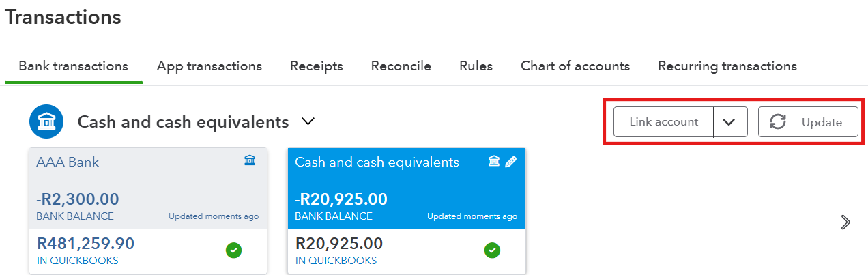Viewport: 868px width, 275px height.
Task: Click the blue bank building icon
Action: 46,122
